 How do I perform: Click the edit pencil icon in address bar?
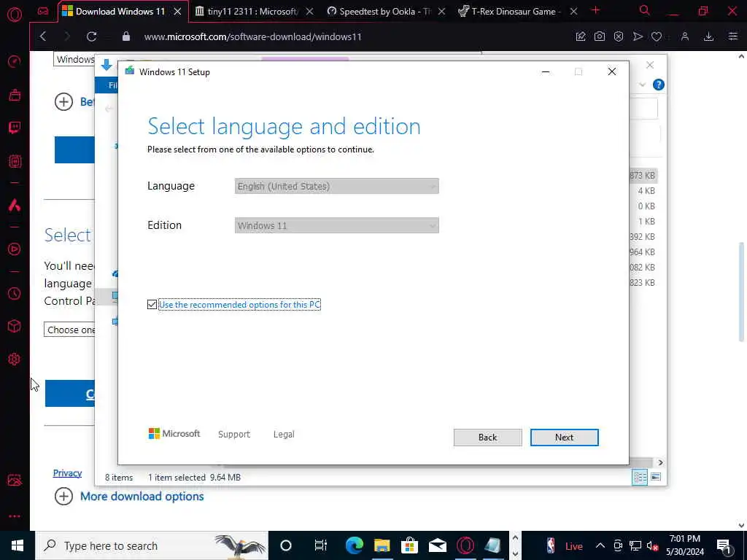click(x=580, y=36)
